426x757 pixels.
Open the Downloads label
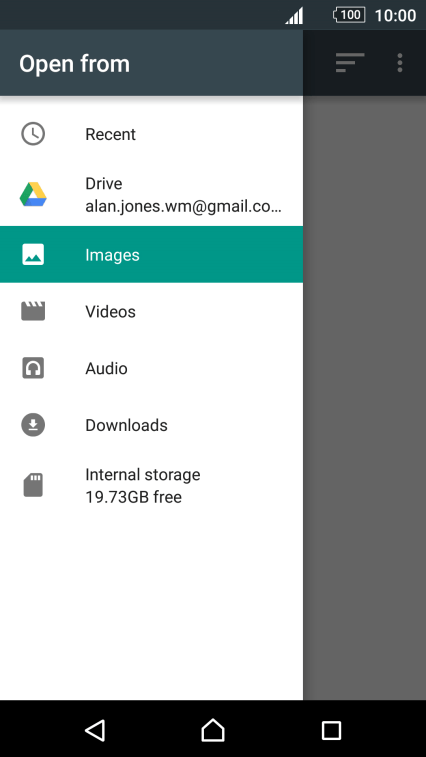click(x=127, y=425)
